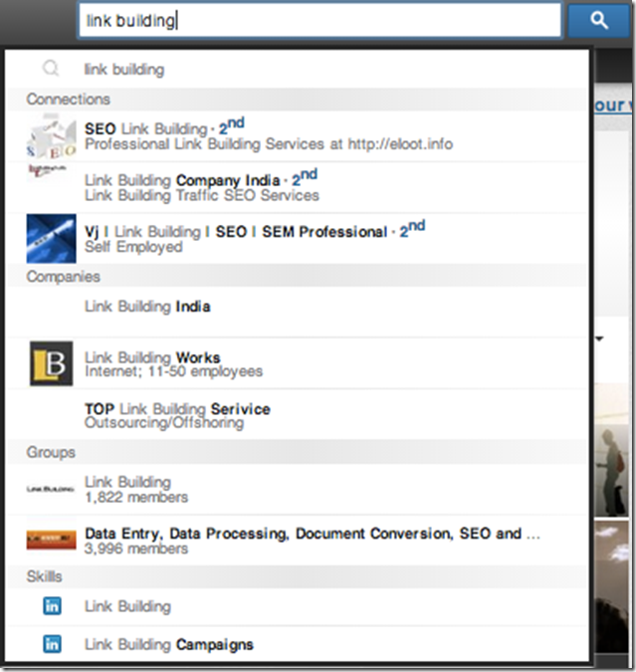Expand the small dropdown arrow right of panel
The height and width of the screenshot is (672, 636).
[599, 339]
